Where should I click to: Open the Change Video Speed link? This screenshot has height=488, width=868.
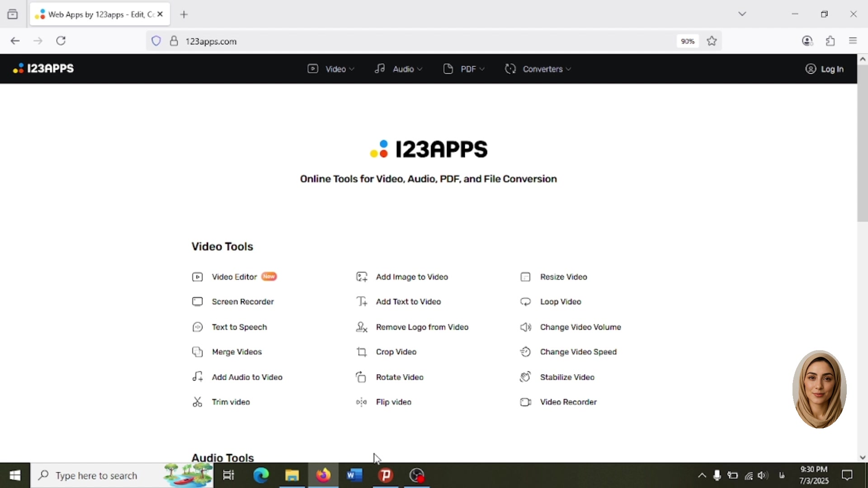click(578, 352)
